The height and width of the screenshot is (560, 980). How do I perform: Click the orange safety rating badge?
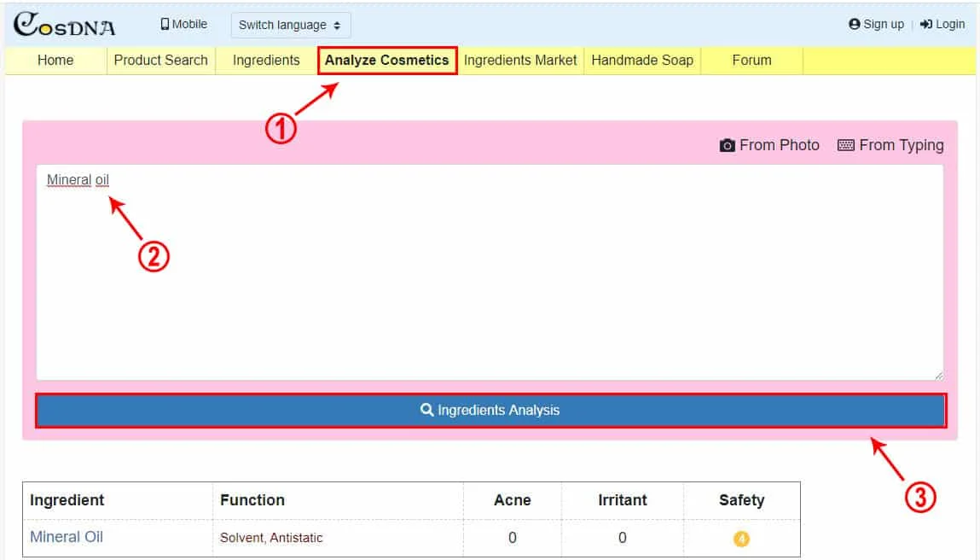pyautogui.click(x=741, y=538)
